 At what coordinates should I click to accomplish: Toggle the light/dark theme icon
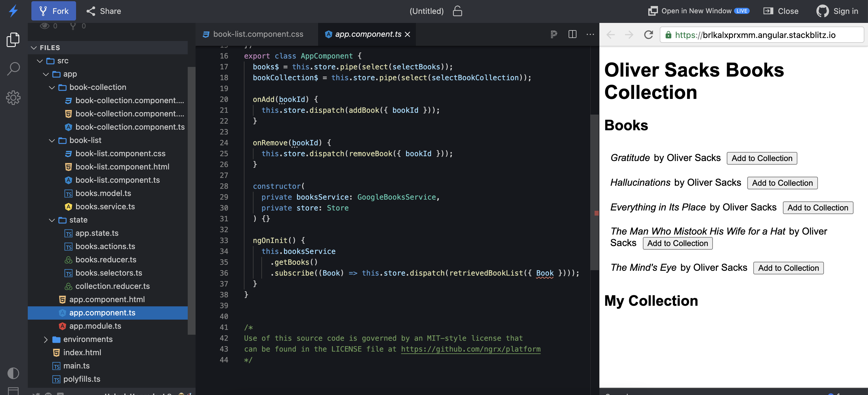coord(13,373)
